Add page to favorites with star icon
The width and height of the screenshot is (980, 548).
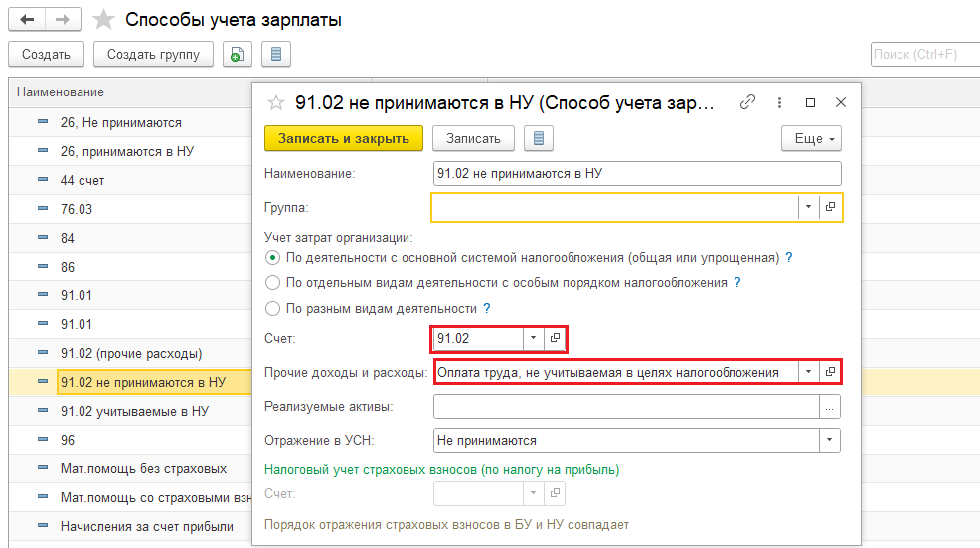(x=103, y=20)
